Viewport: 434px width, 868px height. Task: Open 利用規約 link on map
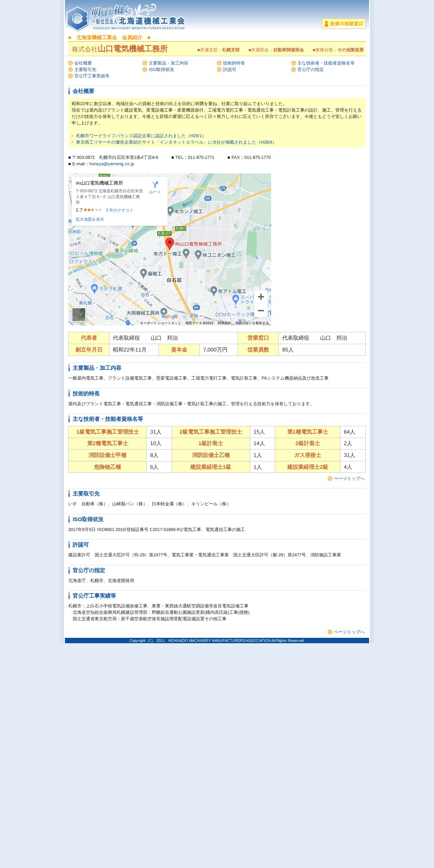tap(224, 323)
